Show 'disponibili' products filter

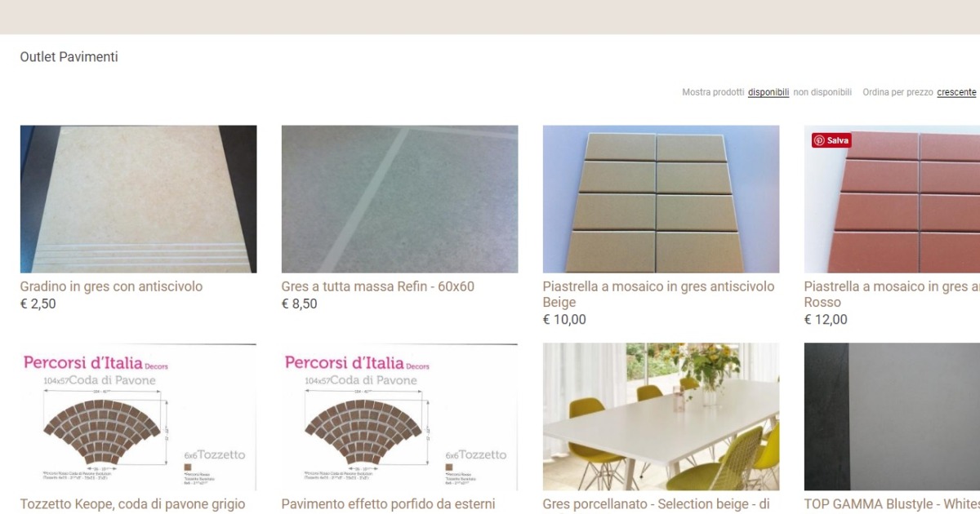[x=768, y=92]
